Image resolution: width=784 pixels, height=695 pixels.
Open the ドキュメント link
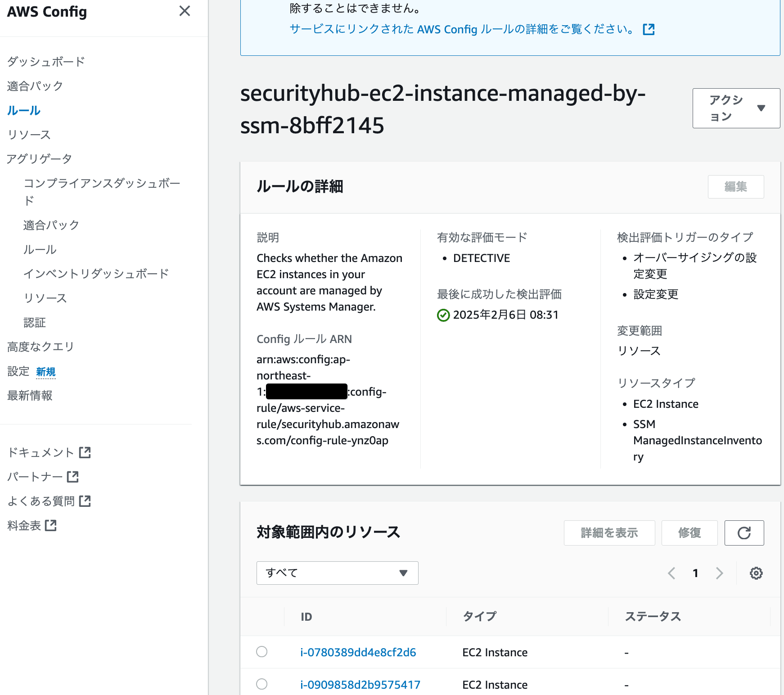[41, 452]
